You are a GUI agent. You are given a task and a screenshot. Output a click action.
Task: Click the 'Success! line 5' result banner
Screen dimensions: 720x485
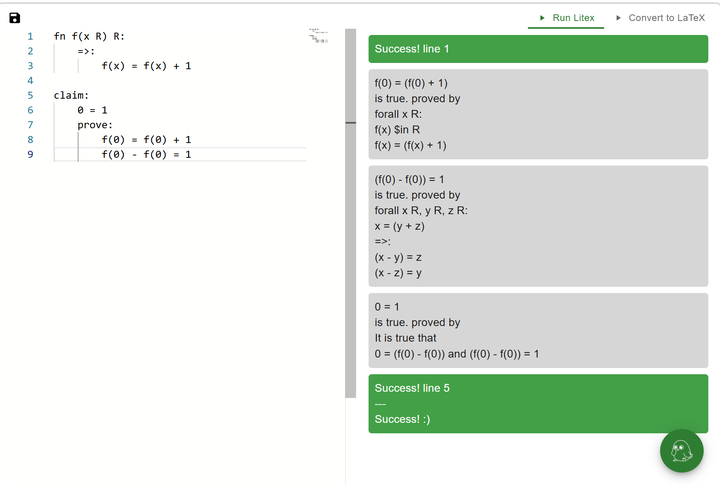pyautogui.click(x=538, y=403)
